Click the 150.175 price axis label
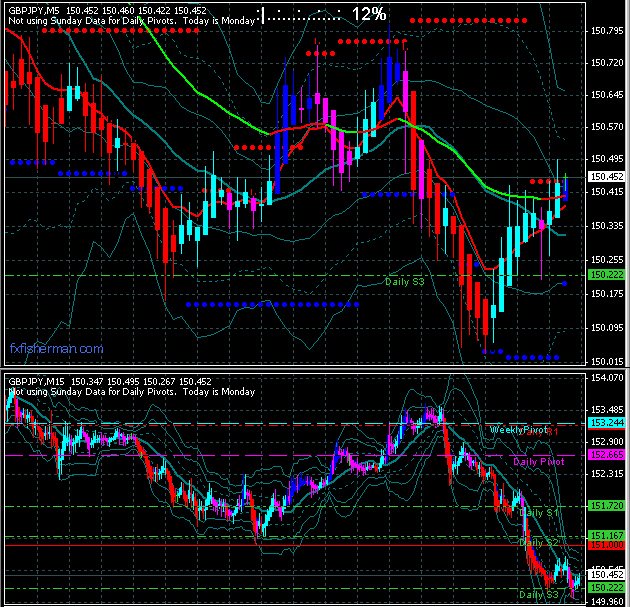Screen dimensions: 630x607 click(x=607, y=294)
